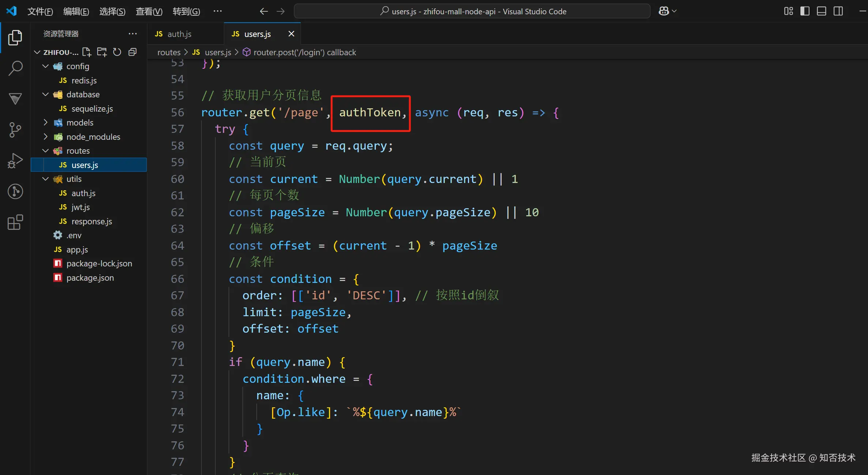868x475 pixels.
Task: Click the New File icon in explorer
Action: point(87,52)
